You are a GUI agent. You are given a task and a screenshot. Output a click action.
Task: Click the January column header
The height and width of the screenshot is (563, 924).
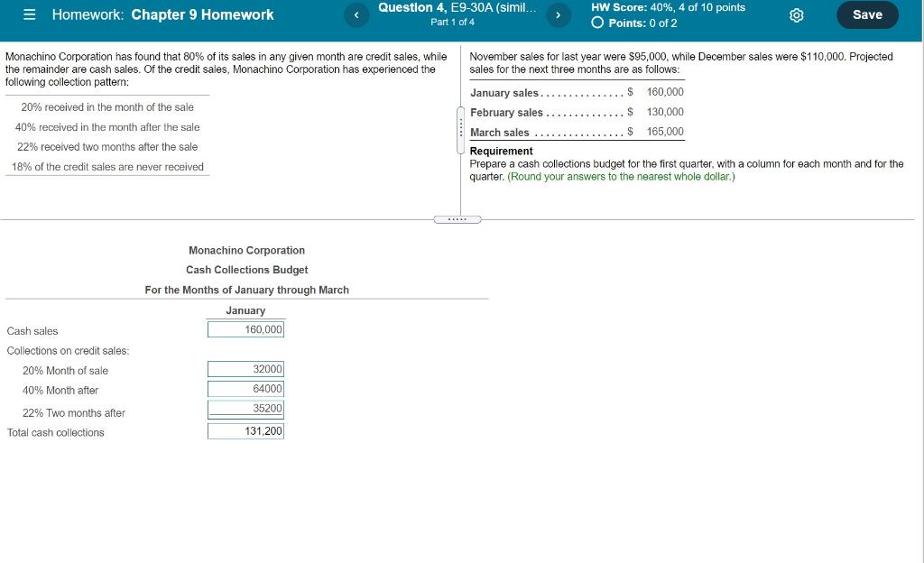tap(245, 310)
